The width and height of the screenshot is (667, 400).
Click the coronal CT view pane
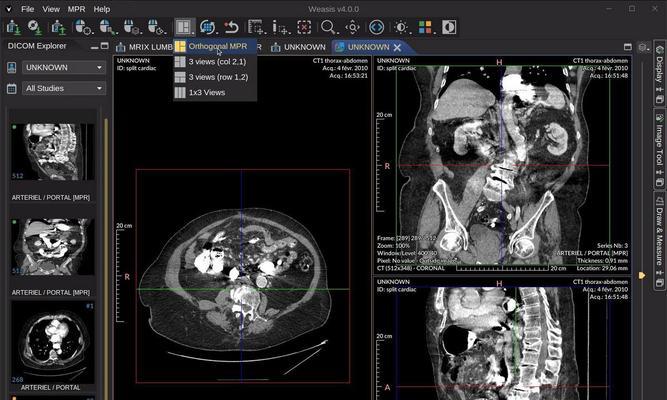(x=502, y=165)
